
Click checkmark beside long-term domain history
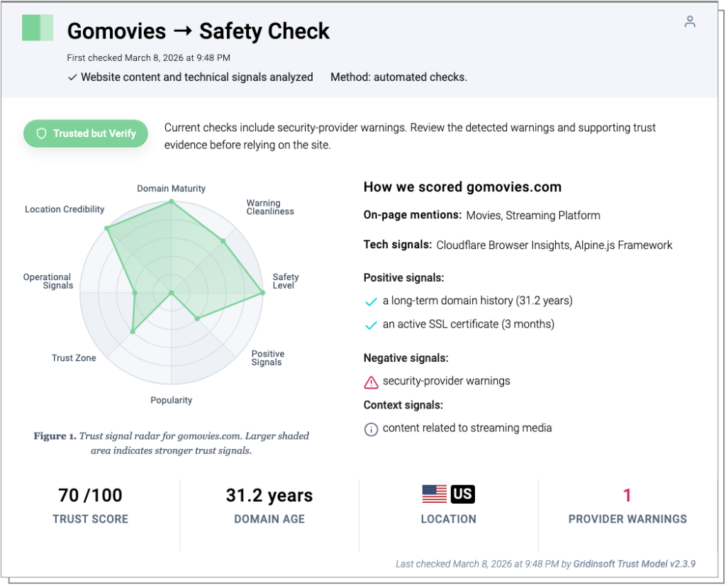[x=371, y=301]
